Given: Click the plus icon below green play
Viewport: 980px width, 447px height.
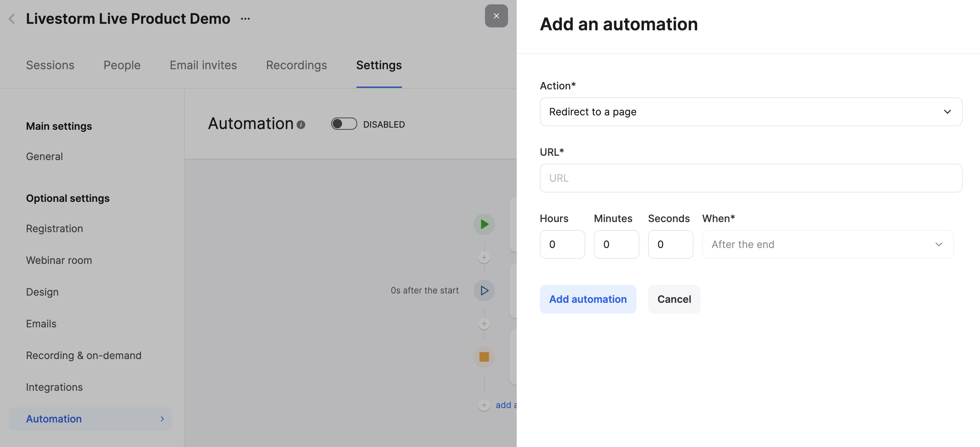Looking at the screenshot, I should (x=484, y=257).
